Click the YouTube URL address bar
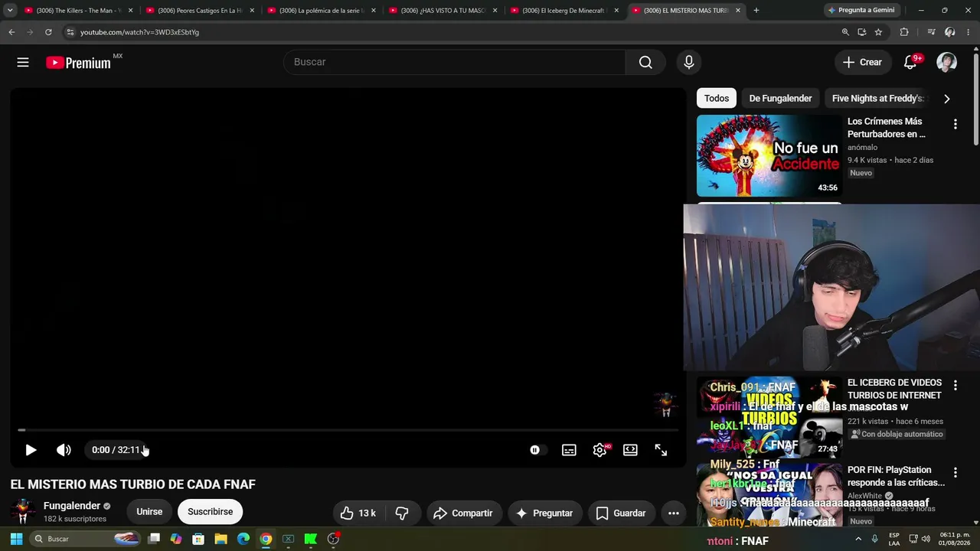Image resolution: width=980 pixels, height=551 pixels. (x=452, y=32)
